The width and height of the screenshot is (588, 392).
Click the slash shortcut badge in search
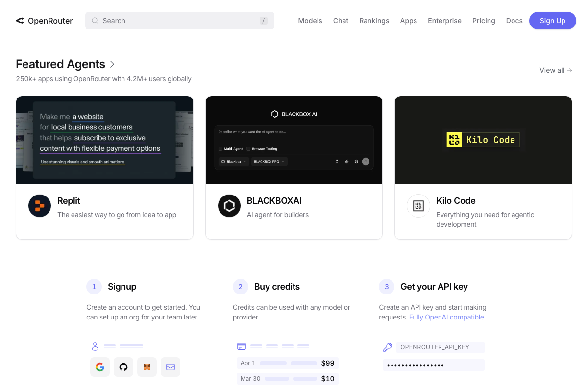point(264,21)
